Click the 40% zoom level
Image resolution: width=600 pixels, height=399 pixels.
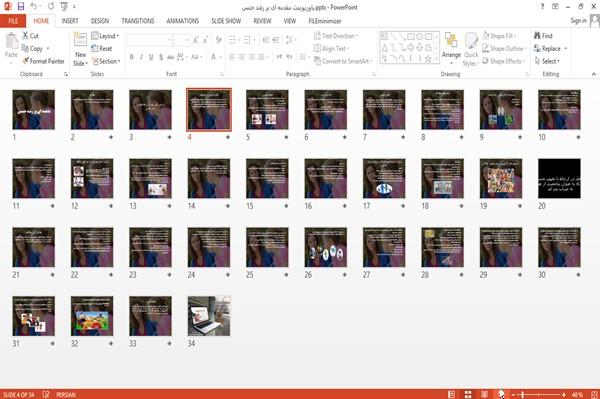tap(577, 394)
